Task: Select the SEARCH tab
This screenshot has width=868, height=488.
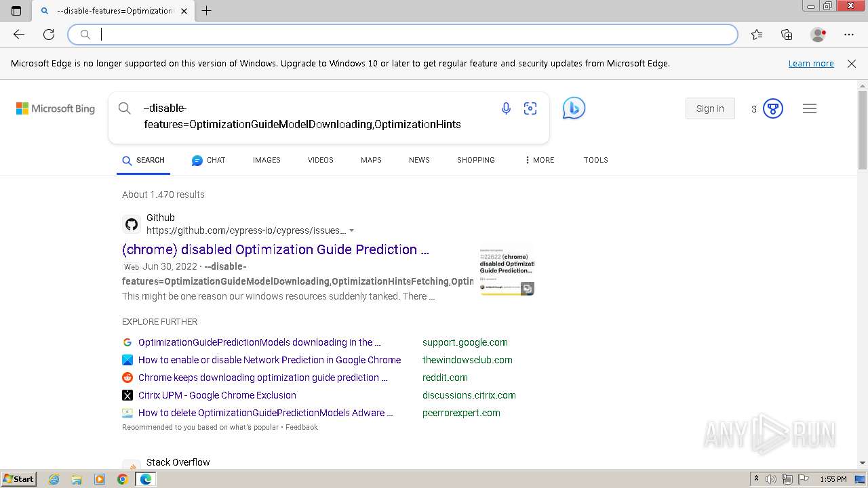Action: click(143, 160)
